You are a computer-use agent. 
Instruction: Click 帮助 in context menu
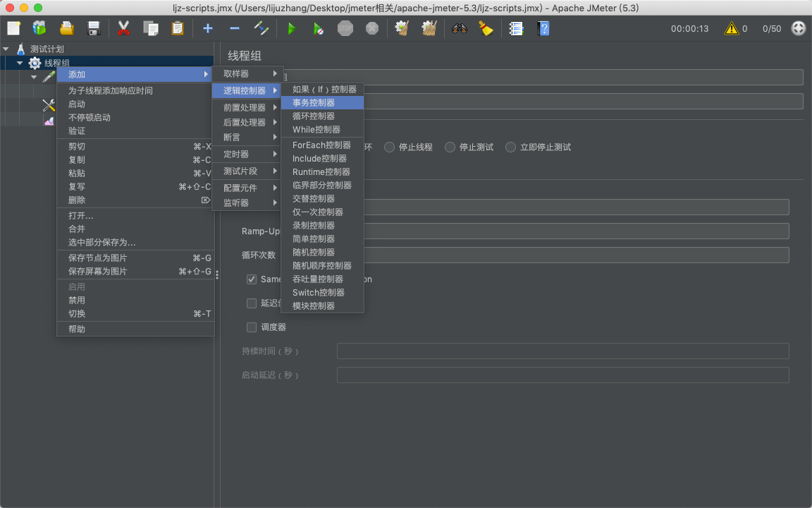[x=135, y=329]
